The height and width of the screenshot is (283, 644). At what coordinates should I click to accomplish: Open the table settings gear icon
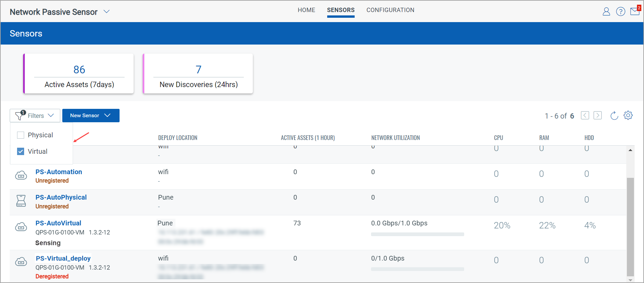click(x=628, y=116)
